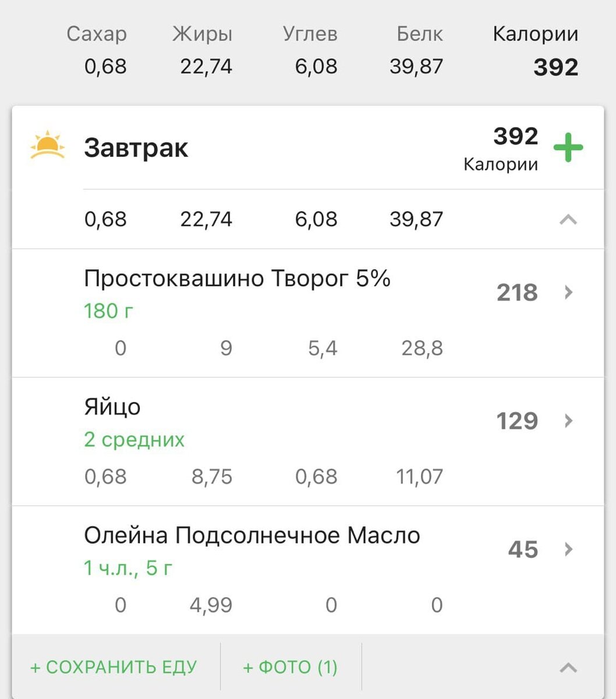Screen dimensions: 616x699
Task: Open details arrow for Олейна Подсолнечное Масло
Action: [569, 549]
